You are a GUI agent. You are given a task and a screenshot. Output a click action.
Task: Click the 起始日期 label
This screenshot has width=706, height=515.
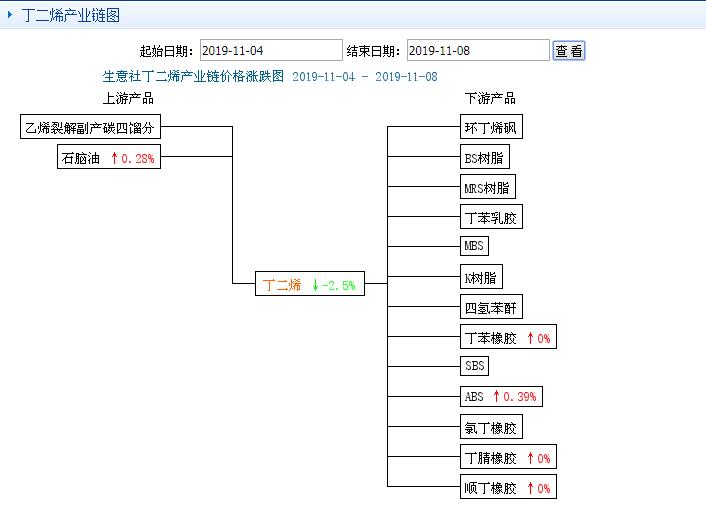166,51
